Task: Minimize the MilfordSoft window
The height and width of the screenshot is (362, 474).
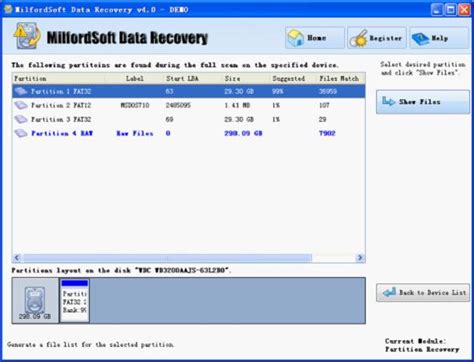Action: [x=437, y=10]
